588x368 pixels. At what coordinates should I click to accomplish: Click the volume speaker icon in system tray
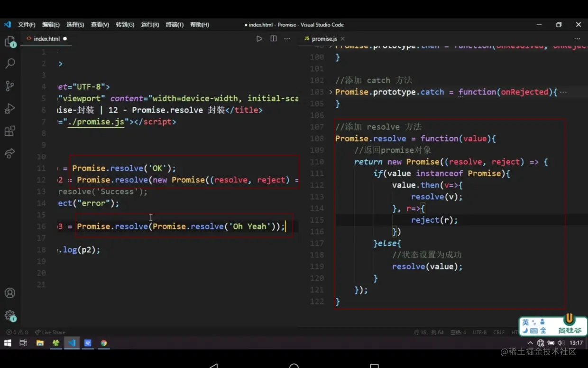point(561,343)
